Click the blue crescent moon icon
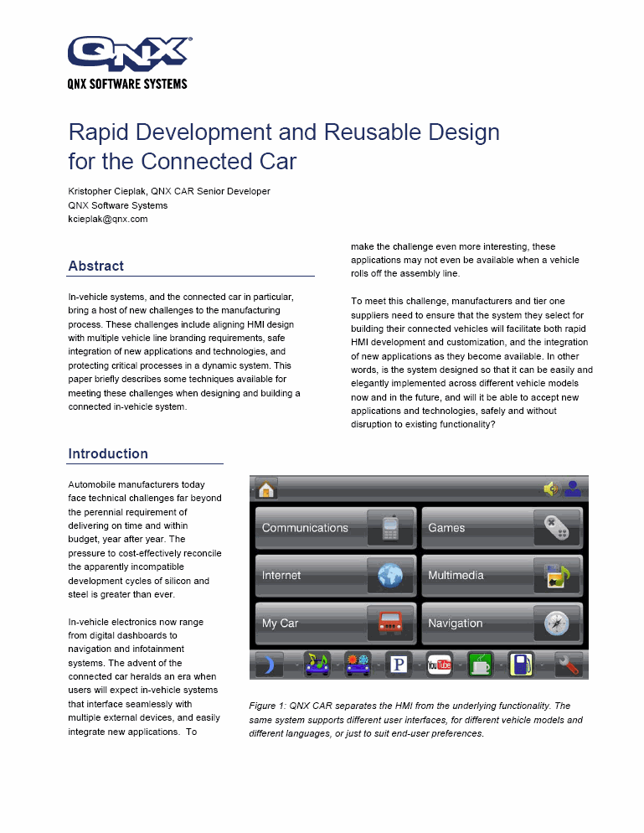Screen dimensions: 644x833 (x=270, y=665)
